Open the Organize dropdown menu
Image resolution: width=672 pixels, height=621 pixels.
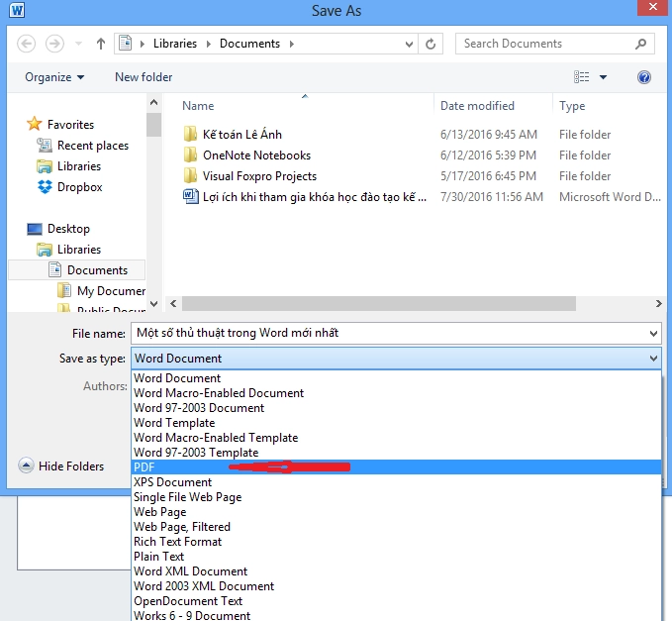tap(54, 77)
